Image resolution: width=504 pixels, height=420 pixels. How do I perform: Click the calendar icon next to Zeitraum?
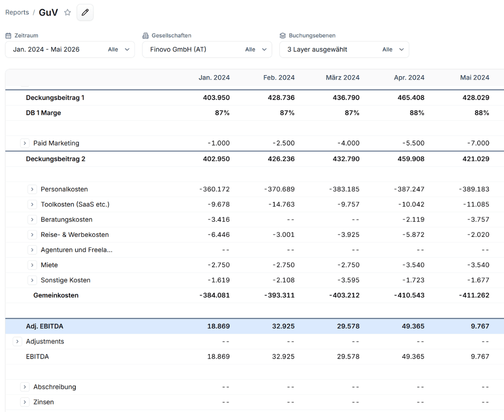8,36
